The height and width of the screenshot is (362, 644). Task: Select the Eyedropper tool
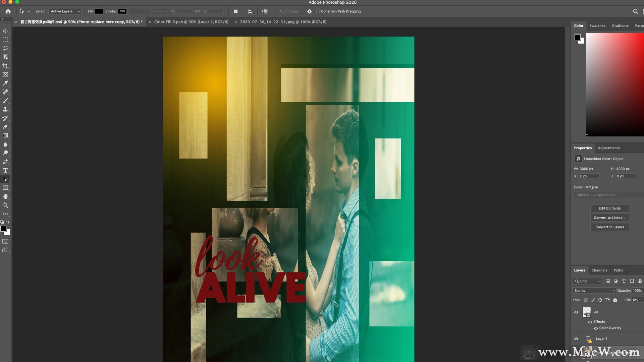point(5,83)
